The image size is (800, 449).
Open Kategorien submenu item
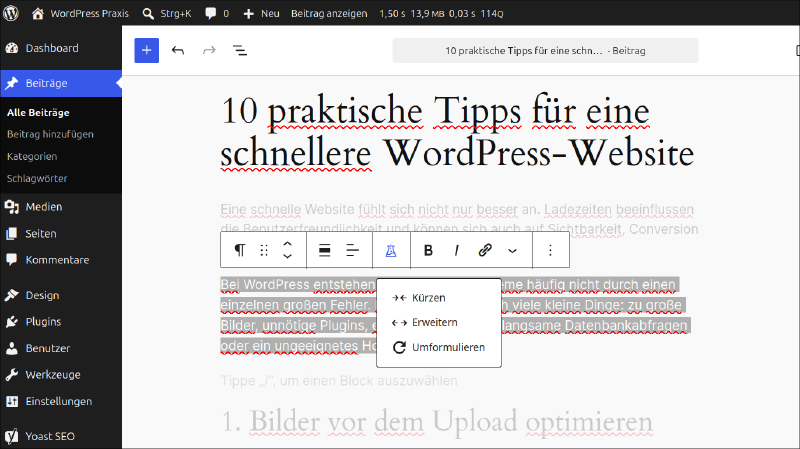point(32,156)
